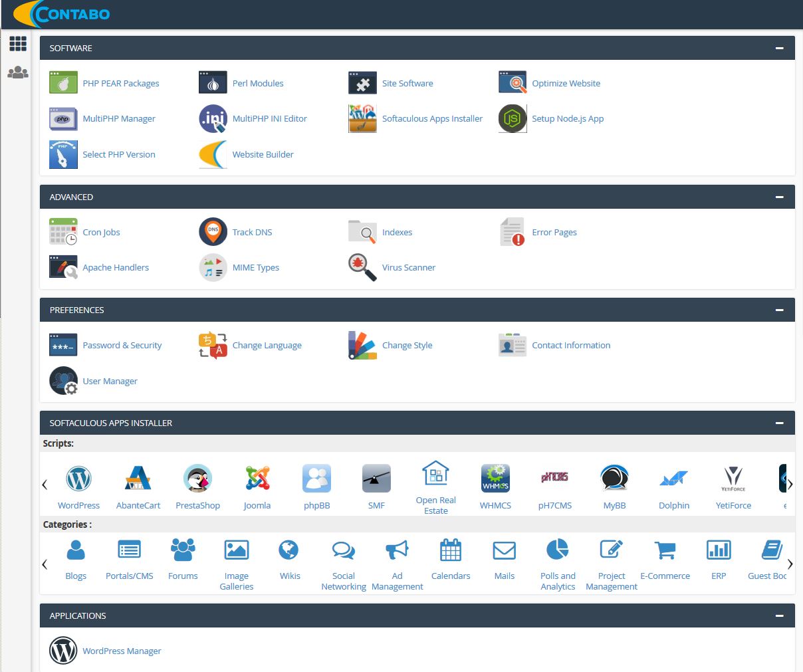Click the Perl Modules icon
The image size is (803, 672).
click(213, 83)
